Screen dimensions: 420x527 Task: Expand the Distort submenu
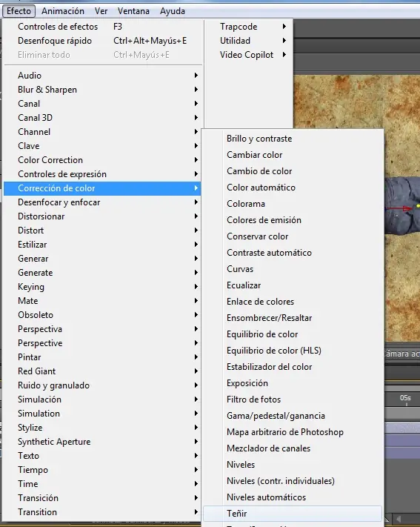(102, 231)
